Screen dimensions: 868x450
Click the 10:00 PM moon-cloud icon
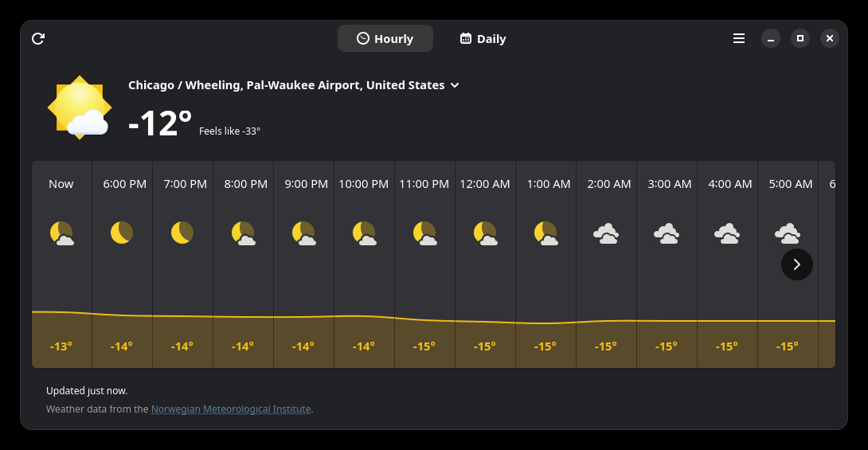click(x=364, y=233)
